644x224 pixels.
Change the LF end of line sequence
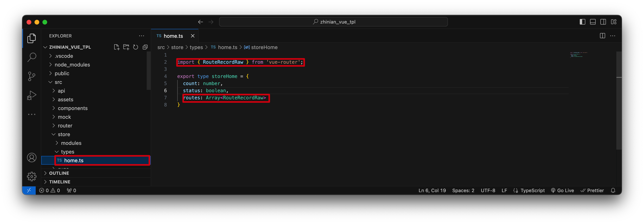504,190
